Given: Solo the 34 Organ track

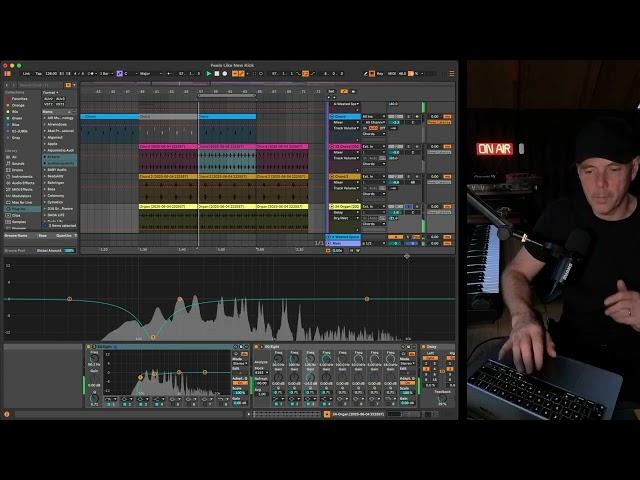Looking at the screenshot, I should pos(408,207).
